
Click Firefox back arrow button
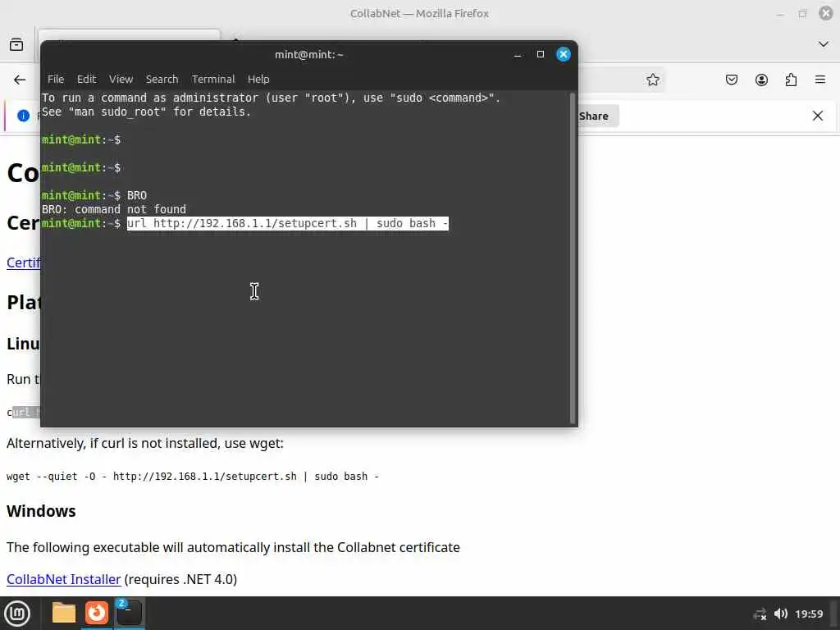[20, 80]
